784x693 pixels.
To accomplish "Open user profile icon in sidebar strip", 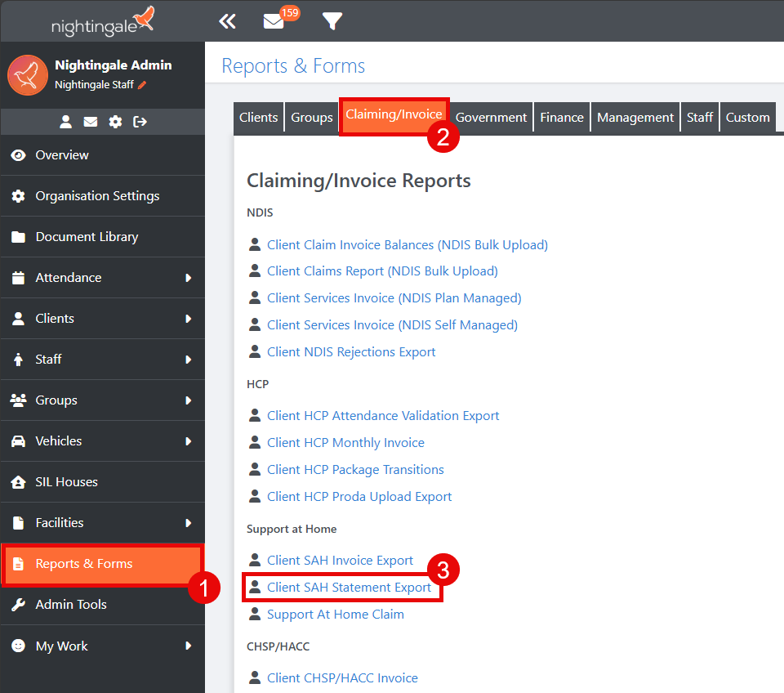I will (x=65, y=122).
